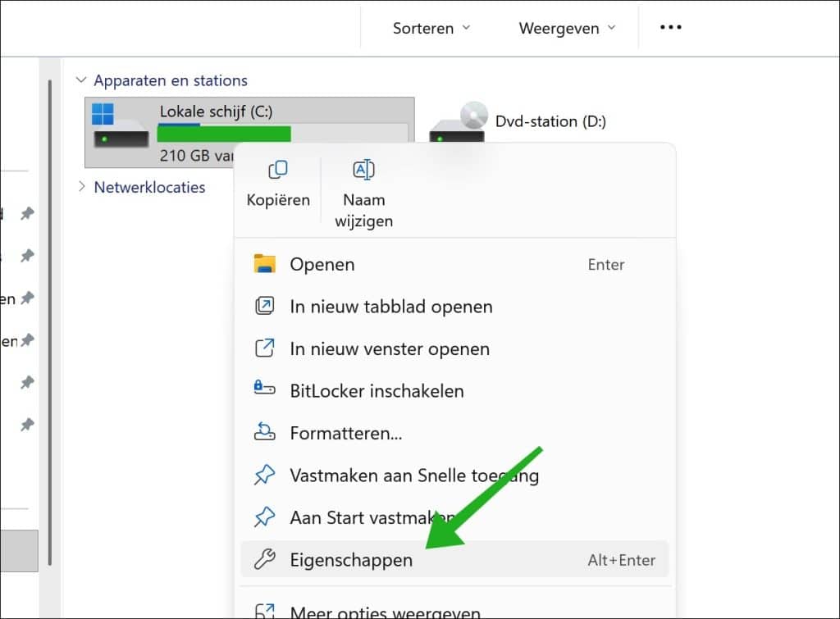Click the Aan Start vastmaken pin icon

[264, 517]
